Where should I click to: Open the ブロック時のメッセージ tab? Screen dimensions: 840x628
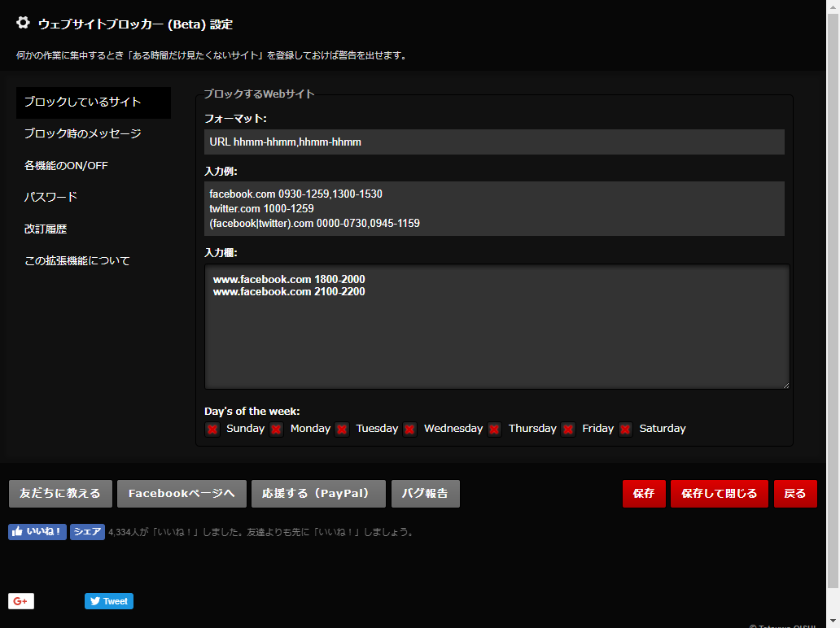pos(94,134)
